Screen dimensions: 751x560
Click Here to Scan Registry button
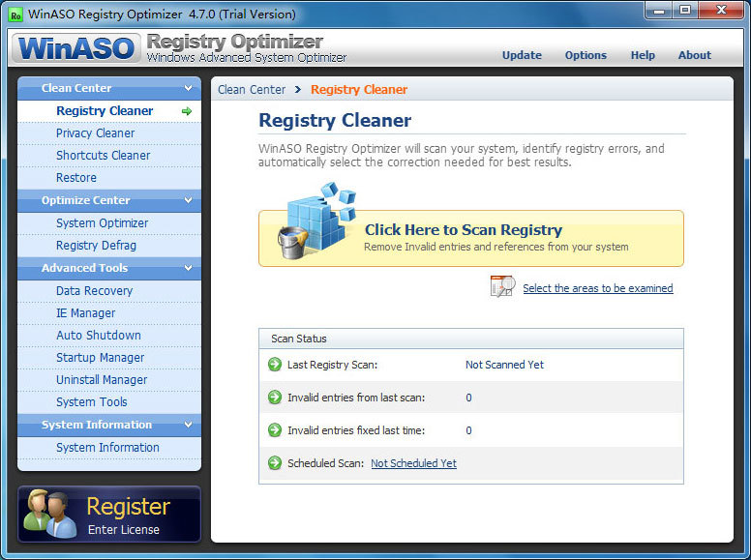(471, 238)
